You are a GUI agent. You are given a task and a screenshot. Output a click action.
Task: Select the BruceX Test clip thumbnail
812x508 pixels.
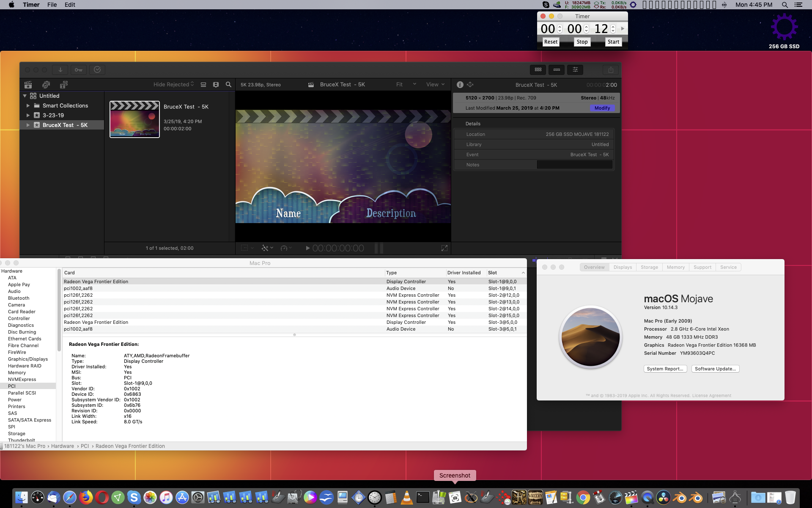tap(134, 119)
